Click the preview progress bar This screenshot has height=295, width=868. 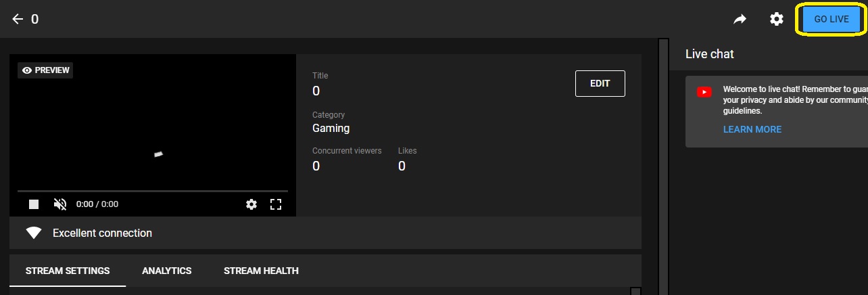pyautogui.click(x=153, y=191)
